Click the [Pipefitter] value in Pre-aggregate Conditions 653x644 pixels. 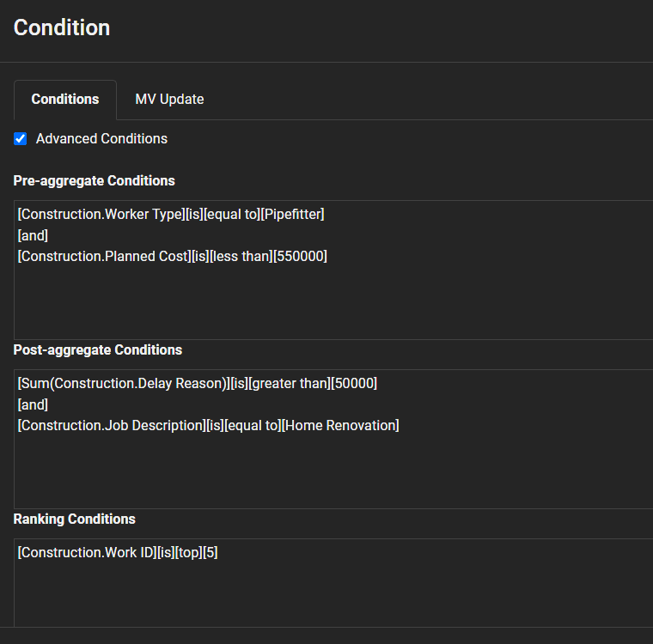pos(292,215)
